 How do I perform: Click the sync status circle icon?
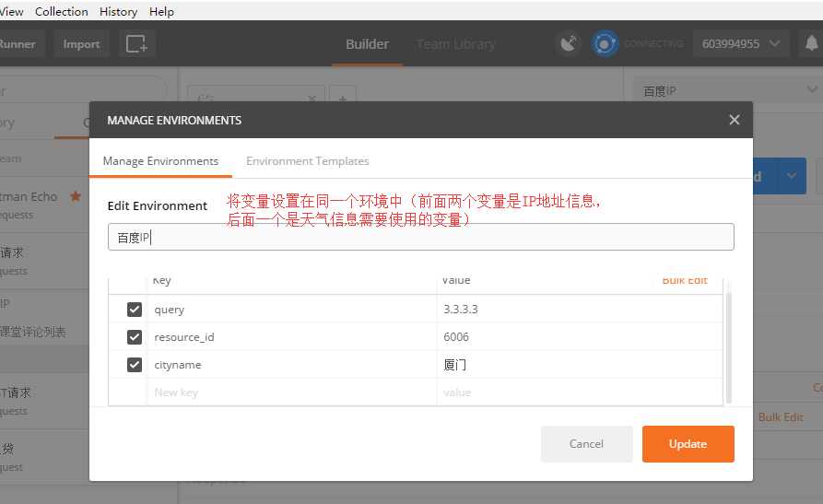coord(605,44)
